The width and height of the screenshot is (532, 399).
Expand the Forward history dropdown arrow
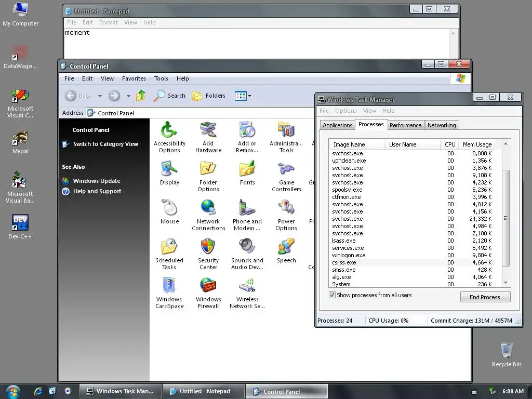click(x=128, y=96)
